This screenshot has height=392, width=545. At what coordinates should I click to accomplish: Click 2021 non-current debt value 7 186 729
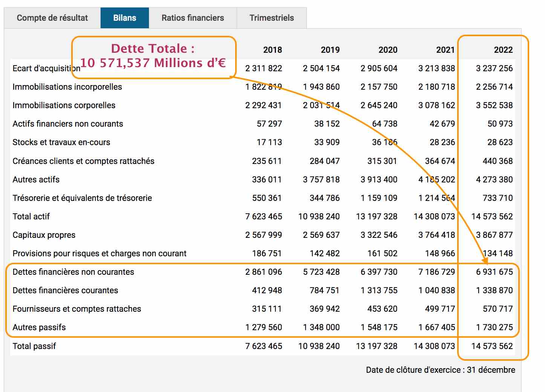tap(436, 272)
